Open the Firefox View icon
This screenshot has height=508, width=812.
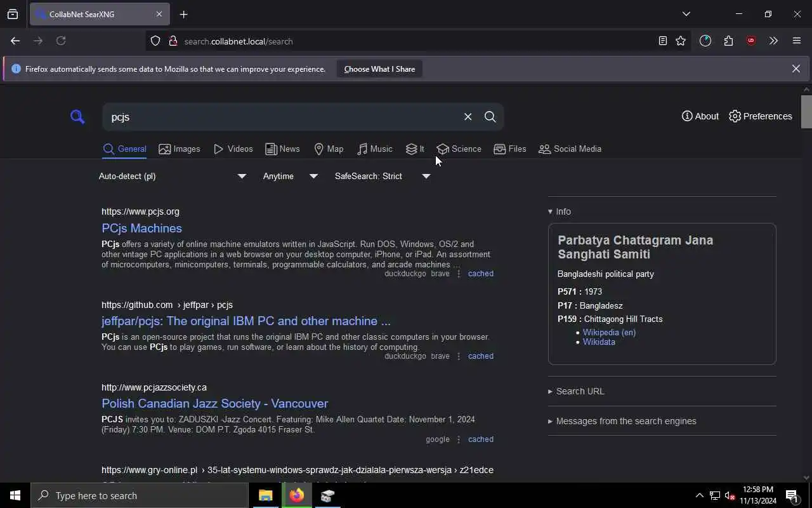13,14
